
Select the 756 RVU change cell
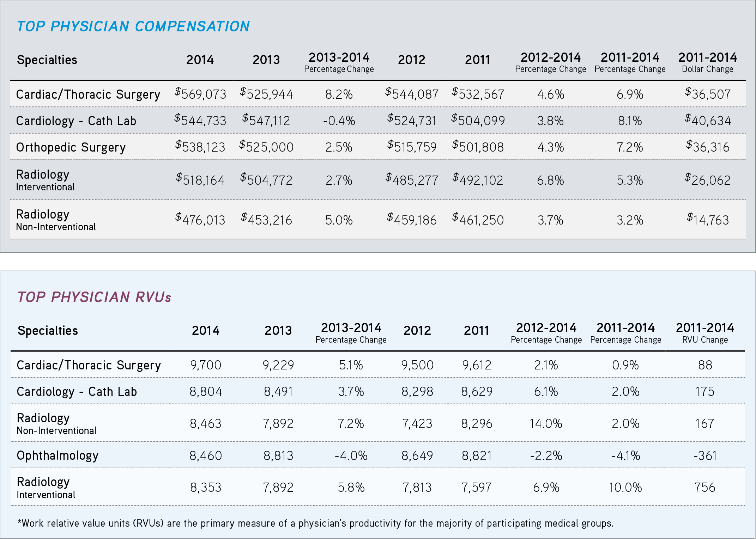(704, 487)
